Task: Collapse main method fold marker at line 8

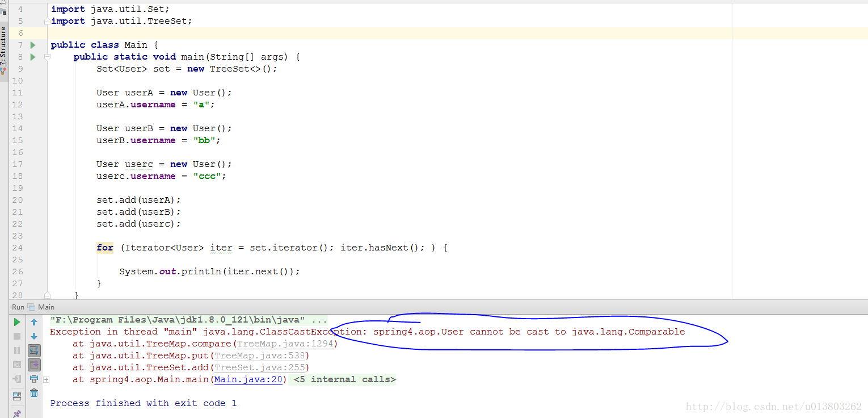Action: [47, 57]
